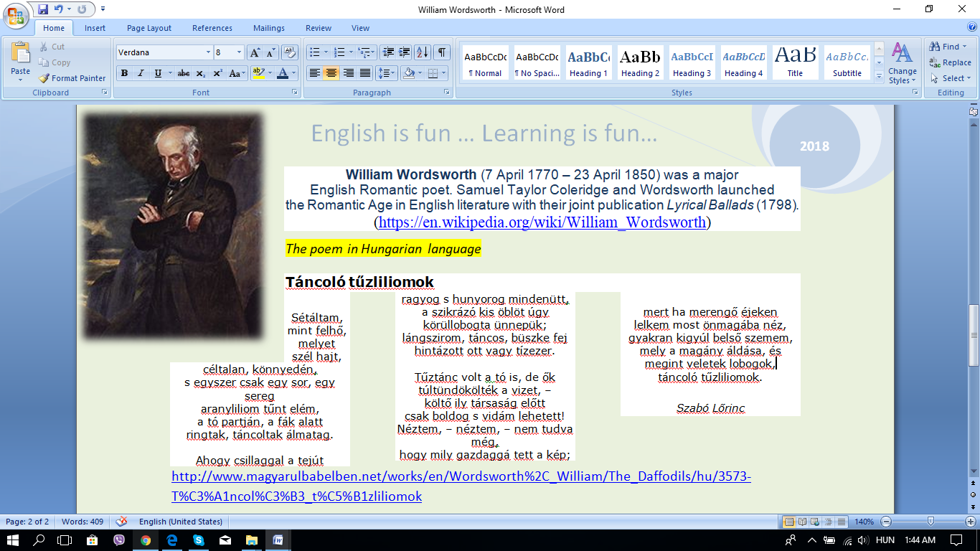The width and height of the screenshot is (980, 551).
Task: Open line spacing dropdown
Action: pyautogui.click(x=387, y=73)
